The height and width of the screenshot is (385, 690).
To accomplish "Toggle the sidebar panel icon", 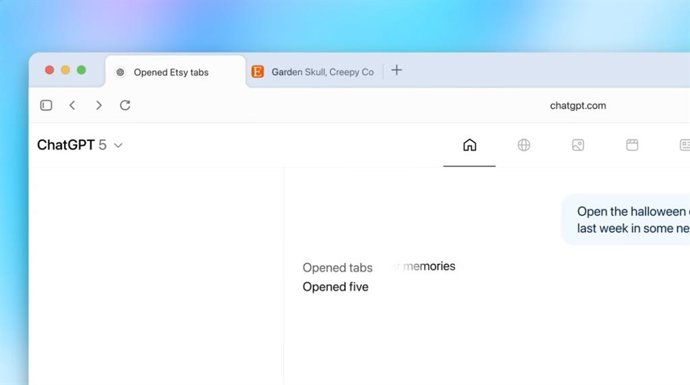I will [46, 105].
